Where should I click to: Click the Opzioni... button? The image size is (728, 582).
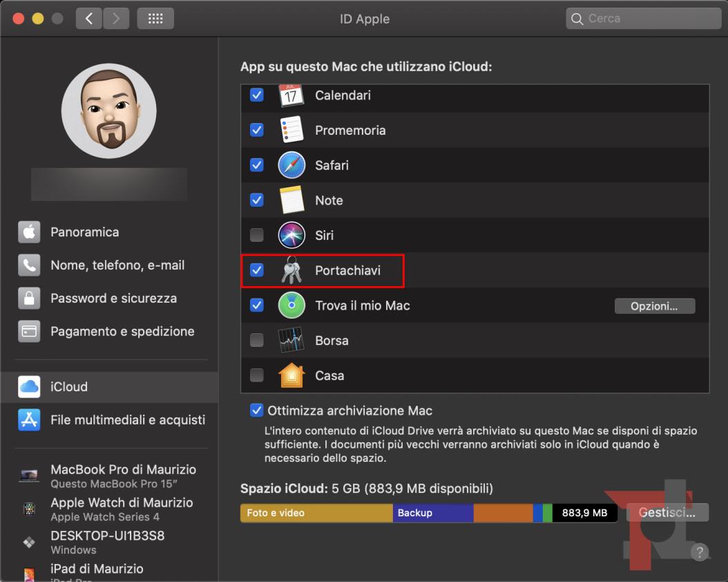coord(654,306)
